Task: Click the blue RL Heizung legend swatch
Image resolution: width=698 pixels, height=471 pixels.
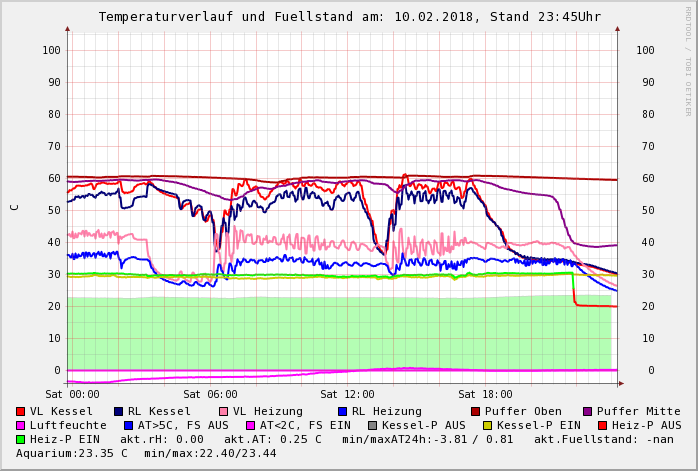Action: [342, 411]
